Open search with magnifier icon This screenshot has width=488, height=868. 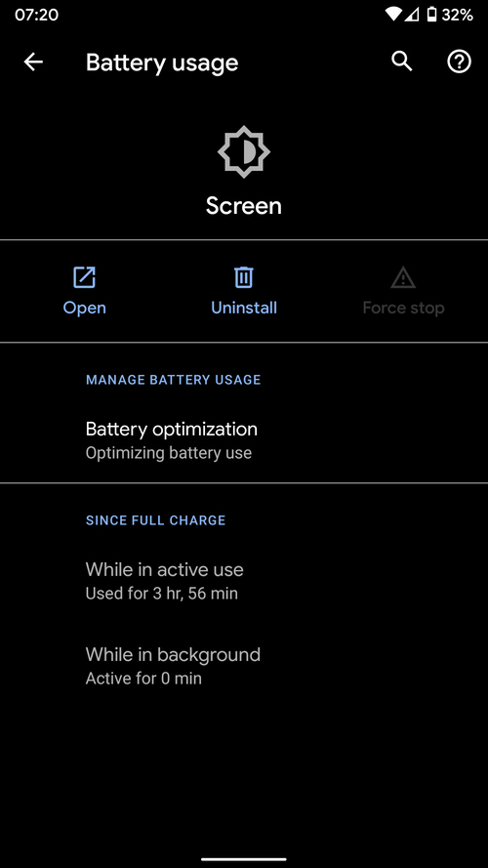(402, 62)
